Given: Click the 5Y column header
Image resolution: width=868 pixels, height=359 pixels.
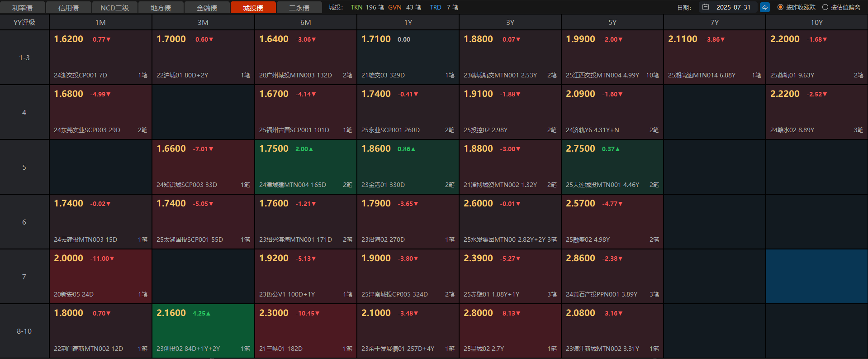Looking at the screenshot, I should point(612,22).
